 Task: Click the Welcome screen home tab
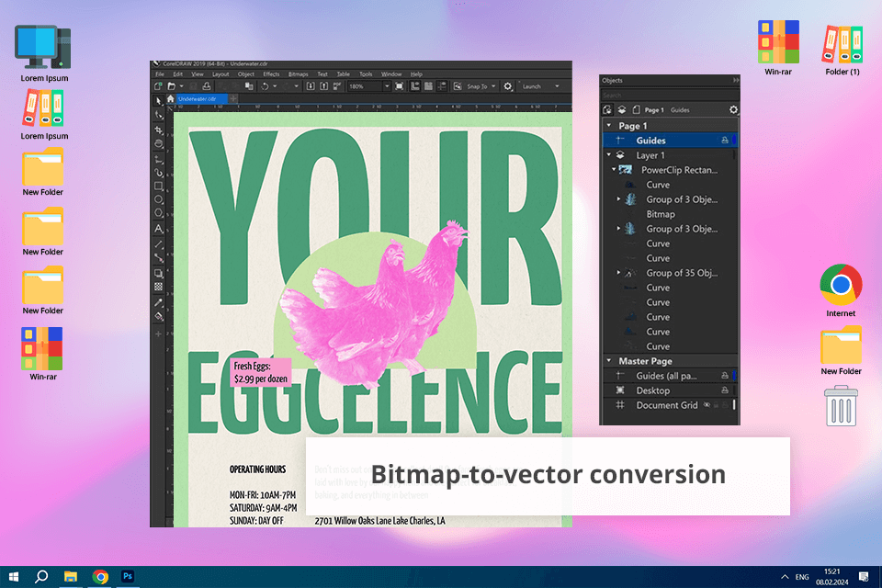(171, 98)
